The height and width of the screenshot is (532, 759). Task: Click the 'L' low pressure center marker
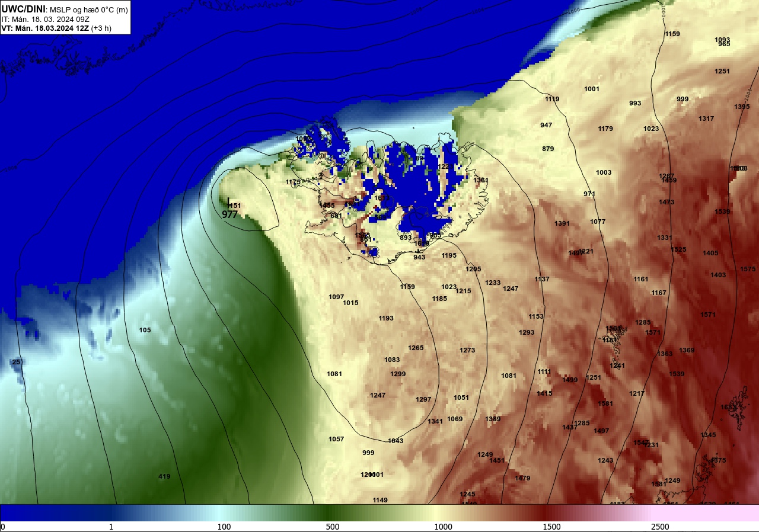click(x=229, y=202)
